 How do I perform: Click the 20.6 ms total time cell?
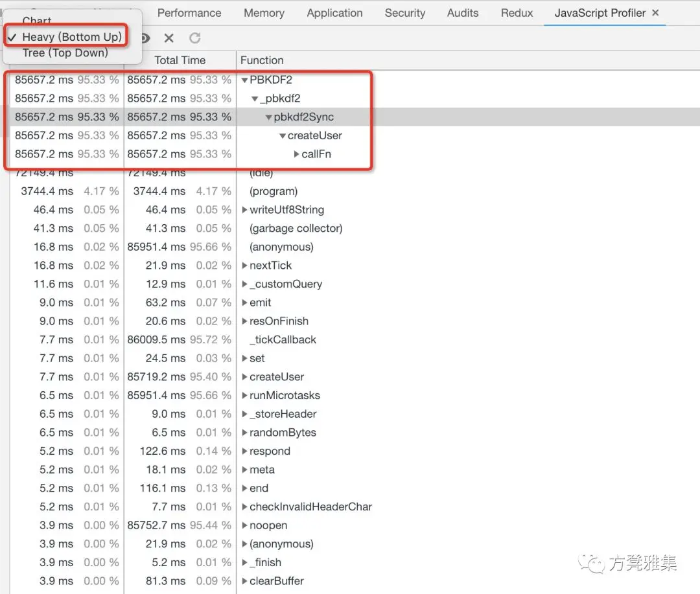165,321
